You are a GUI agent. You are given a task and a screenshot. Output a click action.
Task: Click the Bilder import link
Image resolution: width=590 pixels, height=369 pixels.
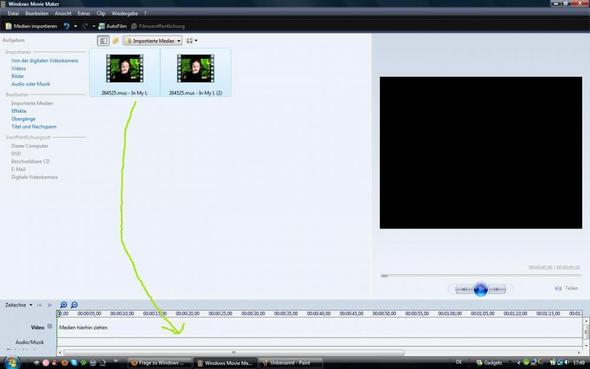click(x=17, y=76)
